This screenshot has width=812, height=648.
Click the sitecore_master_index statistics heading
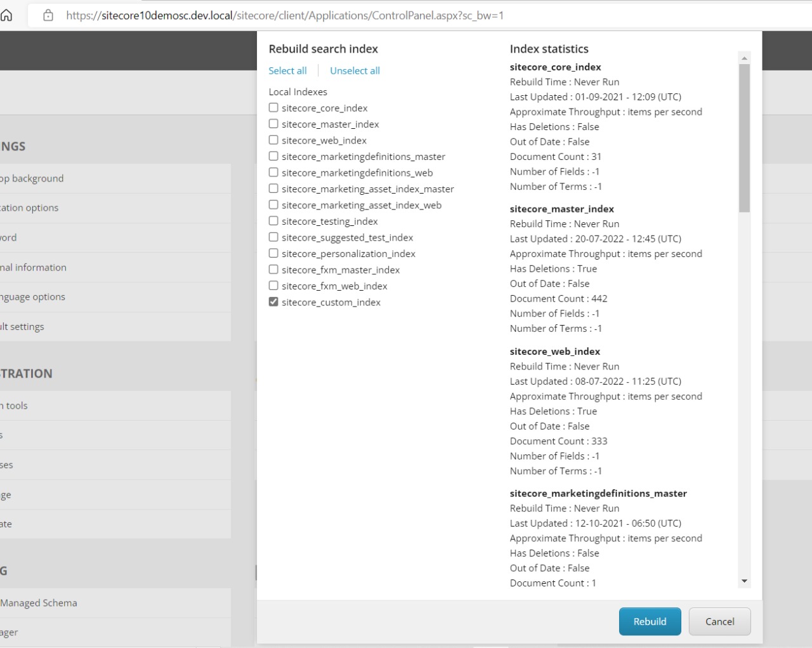561,209
